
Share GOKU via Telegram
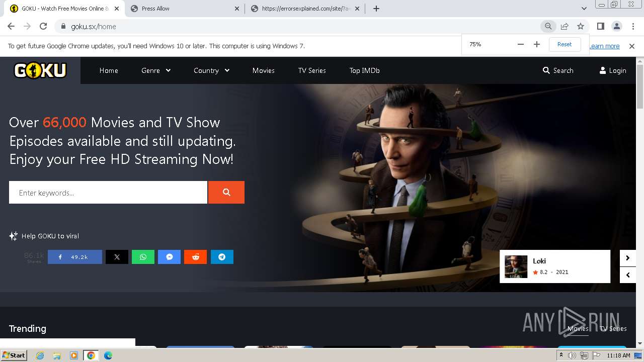(x=222, y=257)
